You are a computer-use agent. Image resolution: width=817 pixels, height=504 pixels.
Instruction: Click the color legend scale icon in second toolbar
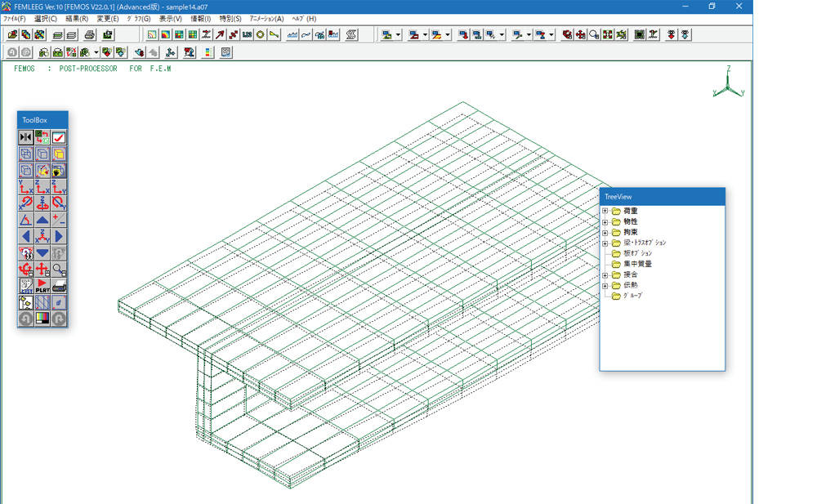click(208, 52)
